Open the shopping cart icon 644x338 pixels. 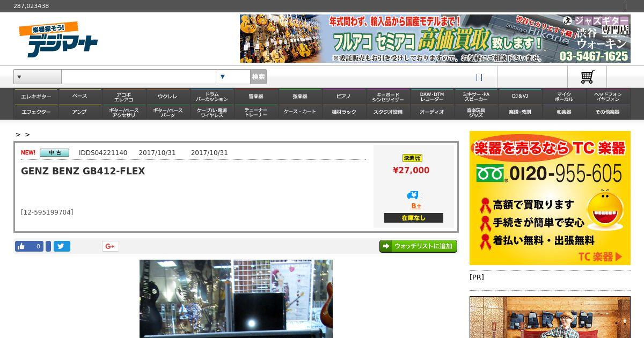point(588,77)
